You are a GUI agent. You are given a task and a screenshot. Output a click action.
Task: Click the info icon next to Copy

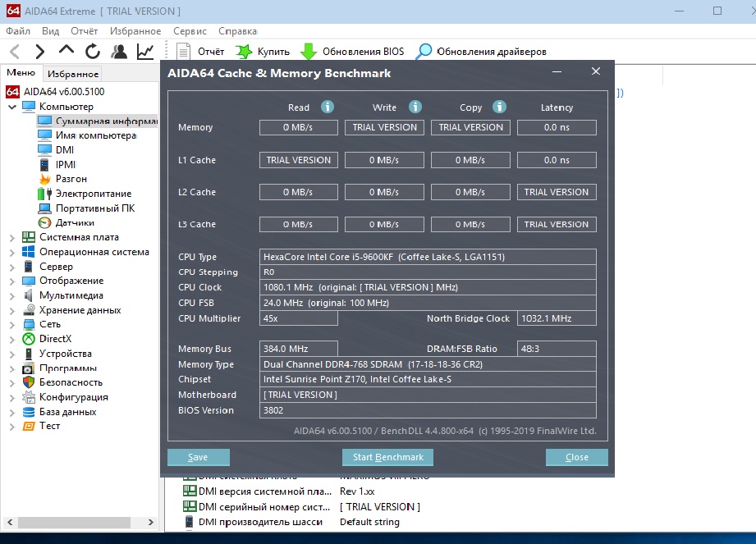499,107
